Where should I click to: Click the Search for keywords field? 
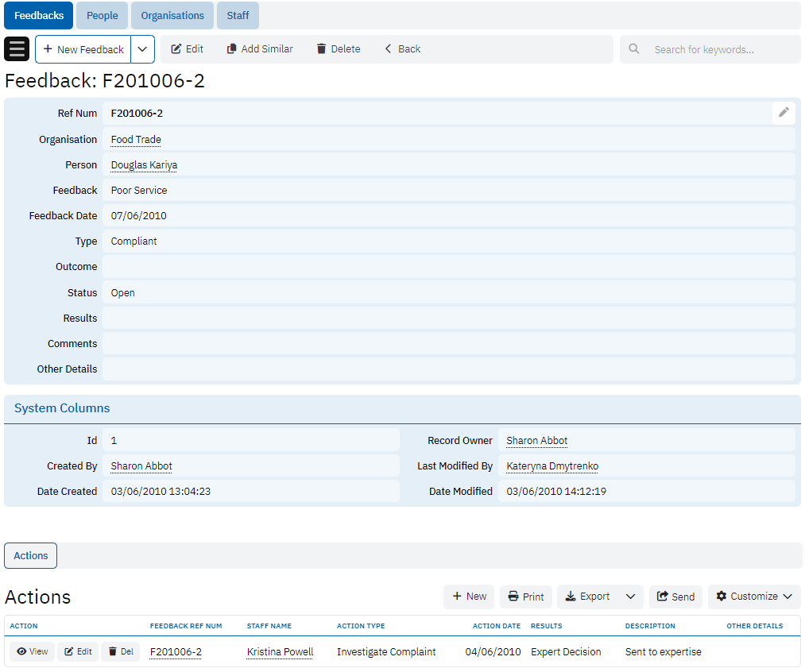[x=719, y=49]
